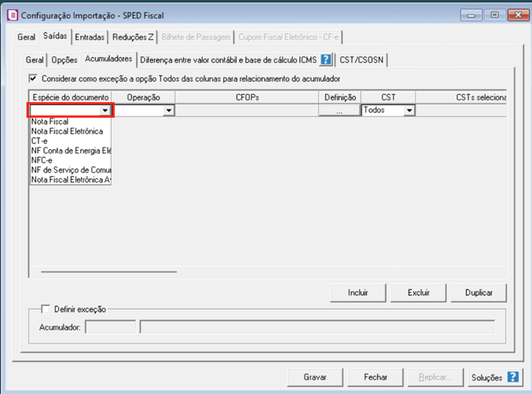Open the Operação dropdown
Image resolution: width=532 pixels, height=394 pixels.
pyautogui.click(x=168, y=111)
